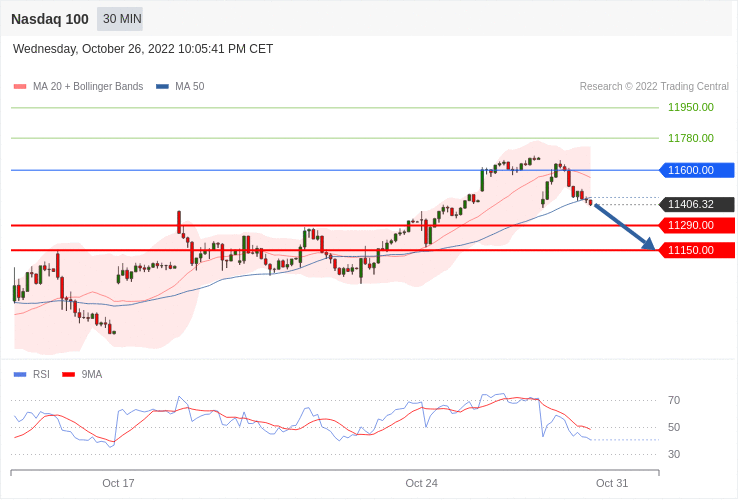Click the RSI 50 axis value

[674, 427]
